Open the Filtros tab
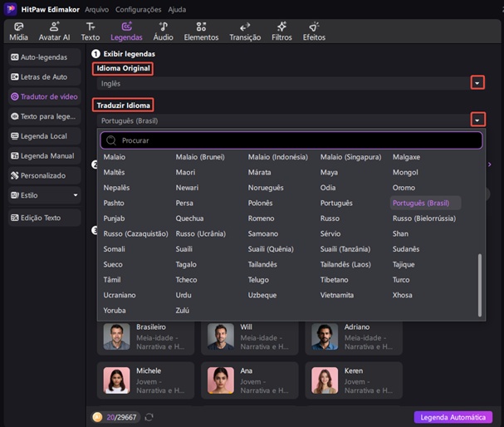Screen dimensions: 504x427 281,32
